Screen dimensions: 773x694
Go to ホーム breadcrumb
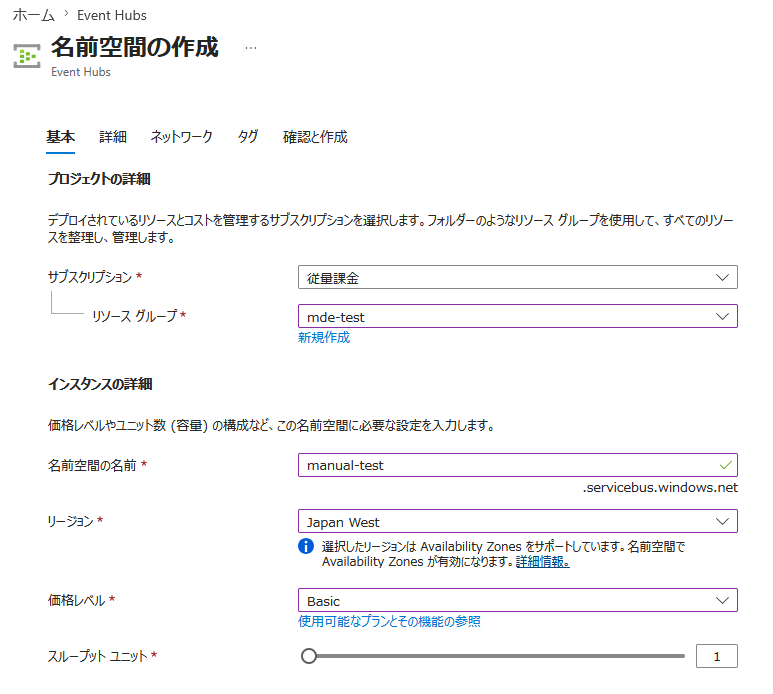pos(33,15)
